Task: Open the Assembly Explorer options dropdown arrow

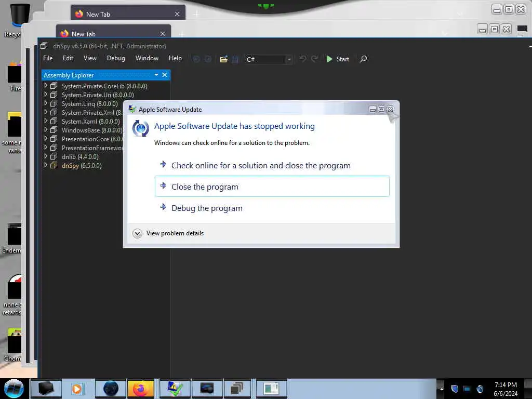Action: [156, 75]
